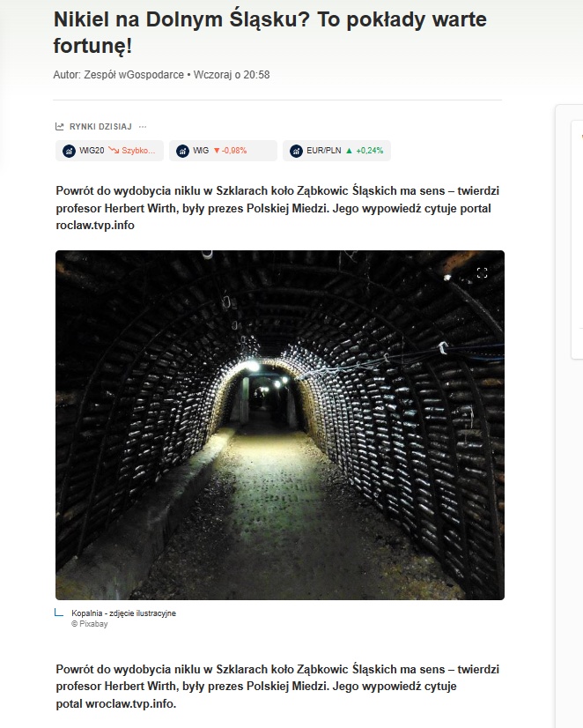Click the WIG20 falling trend arrow
The height and width of the screenshot is (728, 583).
pyautogui.click(x=114, y=151)
